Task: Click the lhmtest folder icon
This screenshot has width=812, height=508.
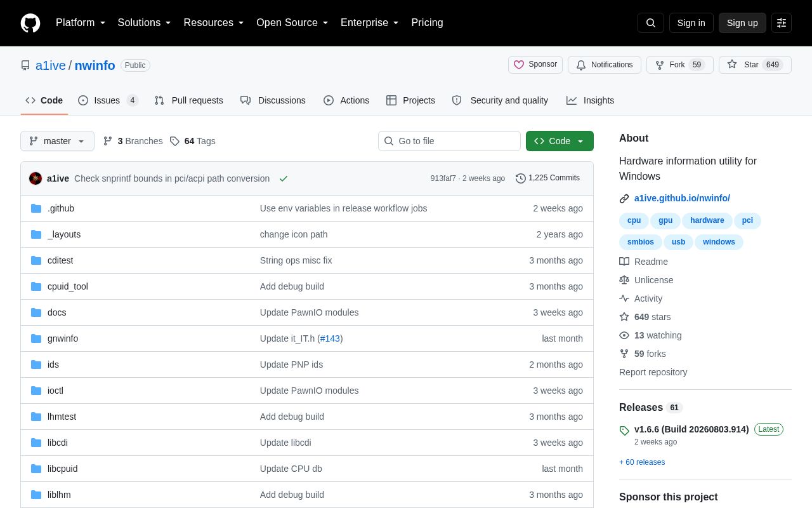Action: 36,417
